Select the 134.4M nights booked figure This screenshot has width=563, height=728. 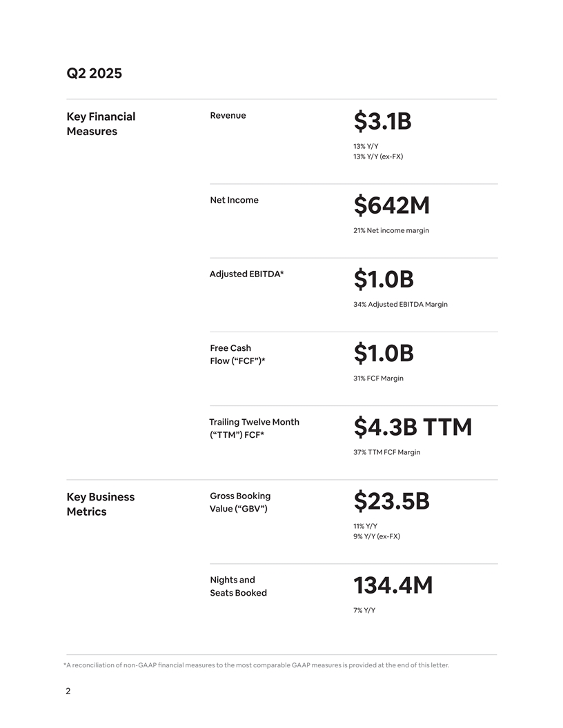(x=393, y=586)
